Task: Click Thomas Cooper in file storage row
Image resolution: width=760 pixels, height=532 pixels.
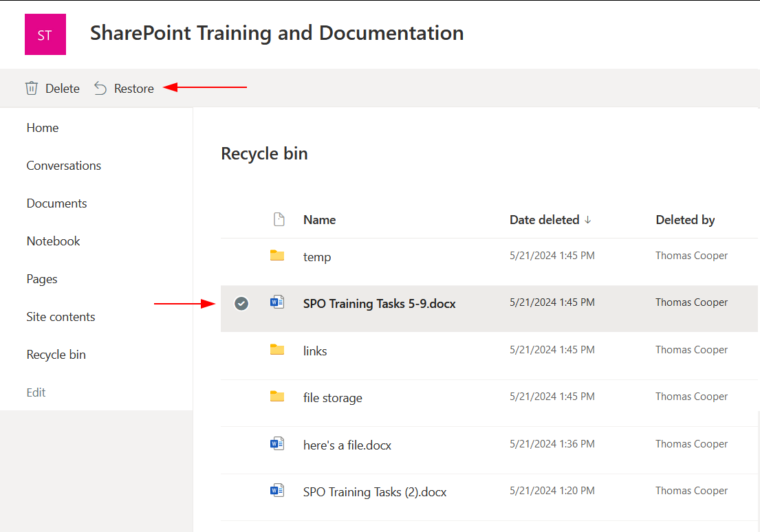Action: pyautogui.click(x=692, y=397)
